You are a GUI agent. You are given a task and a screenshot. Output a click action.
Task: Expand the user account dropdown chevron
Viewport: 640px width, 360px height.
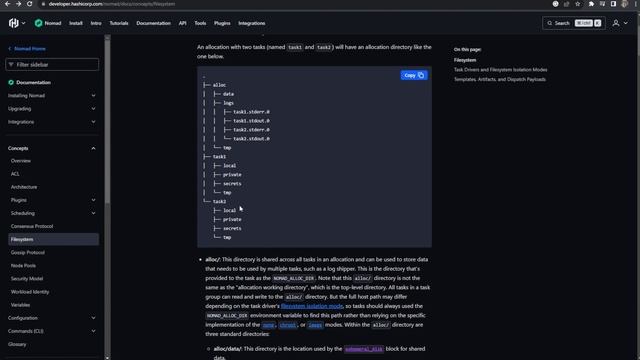tap(626, 23)
